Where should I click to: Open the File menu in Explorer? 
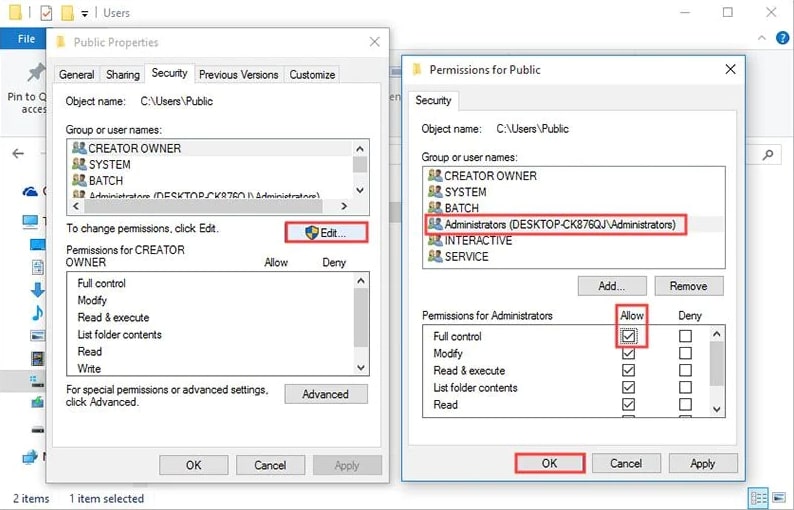pyautogui.click(x=25, y=39)
